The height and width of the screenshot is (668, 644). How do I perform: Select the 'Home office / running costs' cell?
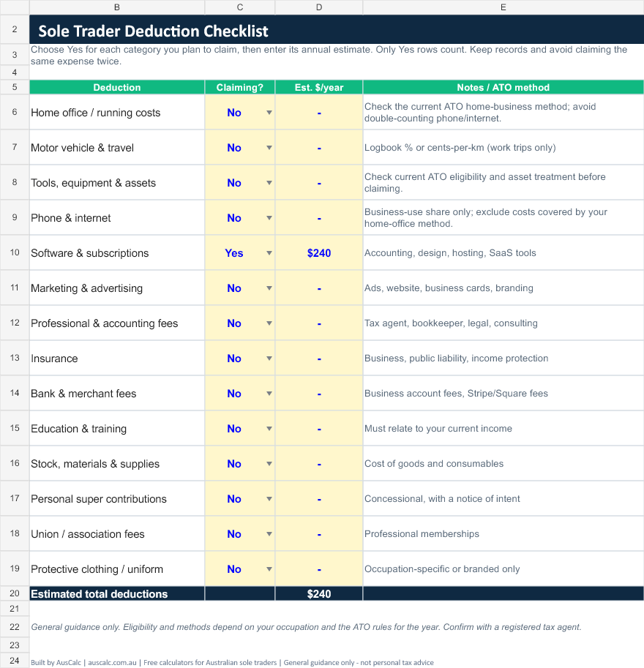[x=117, y=113]
